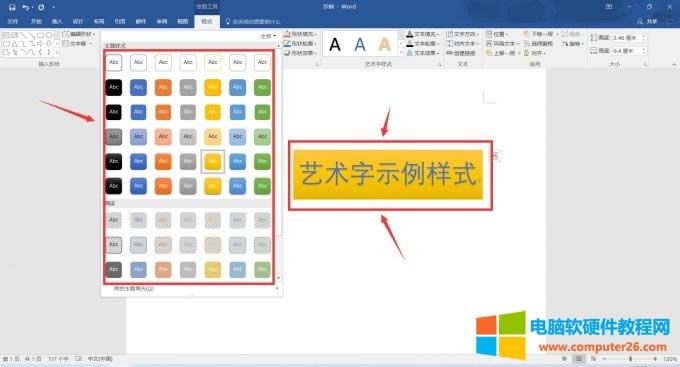Open the File (文件) tab
Image resolution: width=680 pixels, height=367 pixels.
click(x=13, y=21)
